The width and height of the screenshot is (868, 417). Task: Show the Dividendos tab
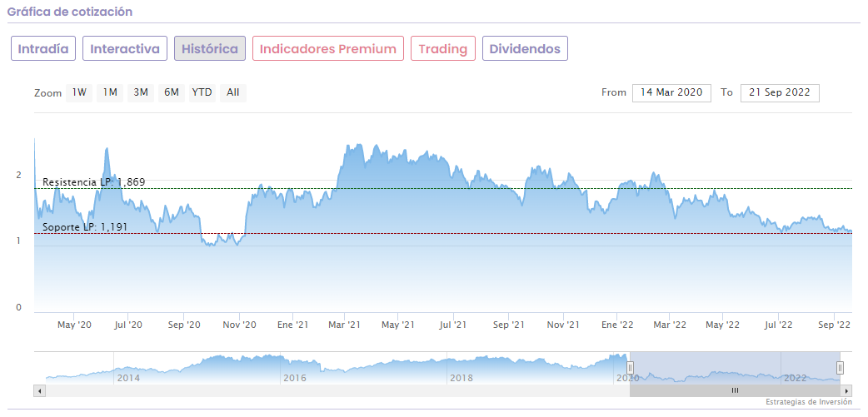click(525, 49)
